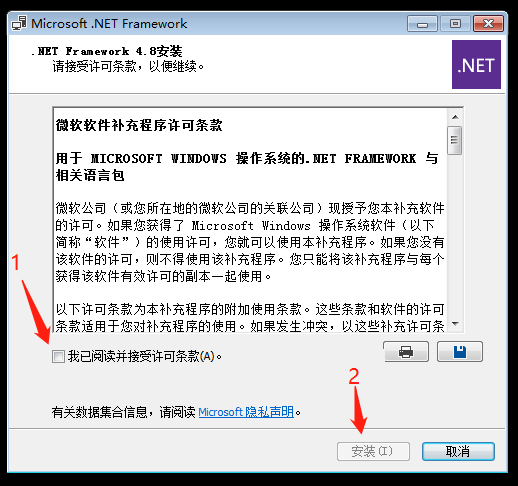This screenshot has width=518, height=486.
Task: Click the empty scrollbar track below the thumb
Action: (455, 236)
